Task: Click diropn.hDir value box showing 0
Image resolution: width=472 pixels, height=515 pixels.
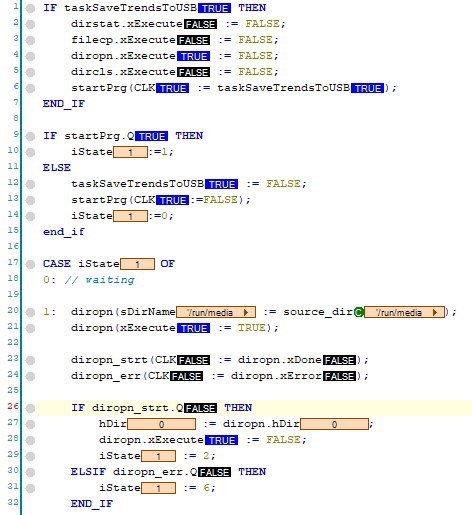Action: 334,424
